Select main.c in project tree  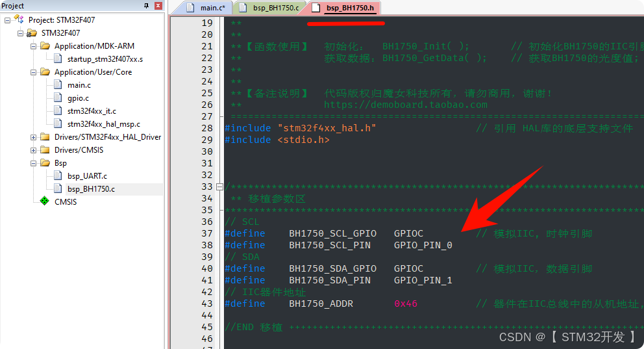(x=79, y=85)
